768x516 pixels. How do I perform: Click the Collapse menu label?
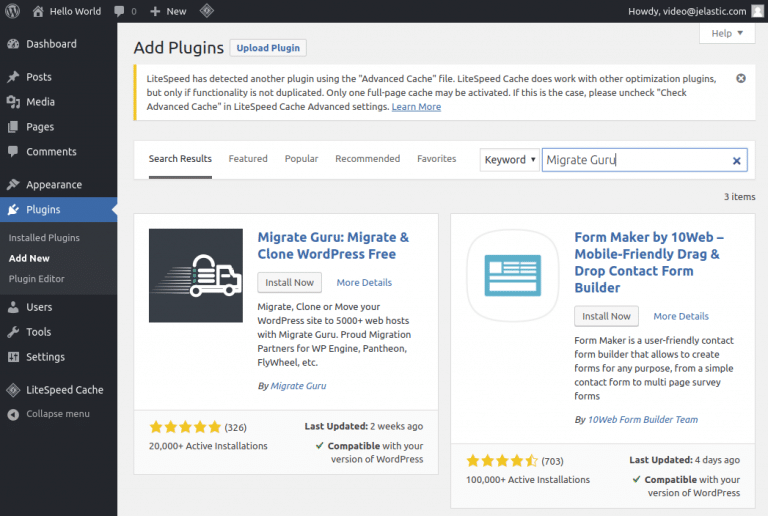[x=58, y=414]
